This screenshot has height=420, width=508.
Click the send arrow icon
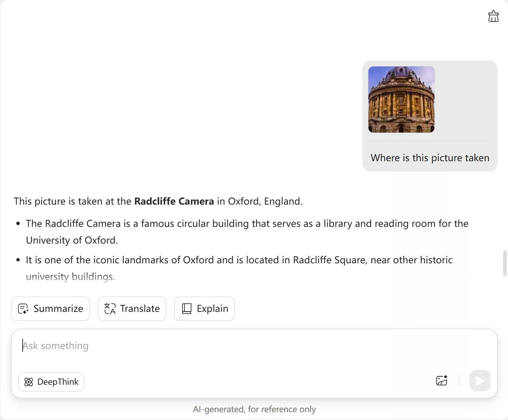[x=479, y=381]
